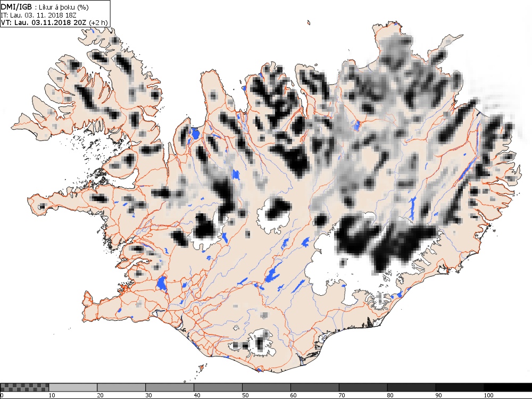Viewport: 532px width, 399px height.
Task: Click the legend label "20"
Action: [100, 395]
